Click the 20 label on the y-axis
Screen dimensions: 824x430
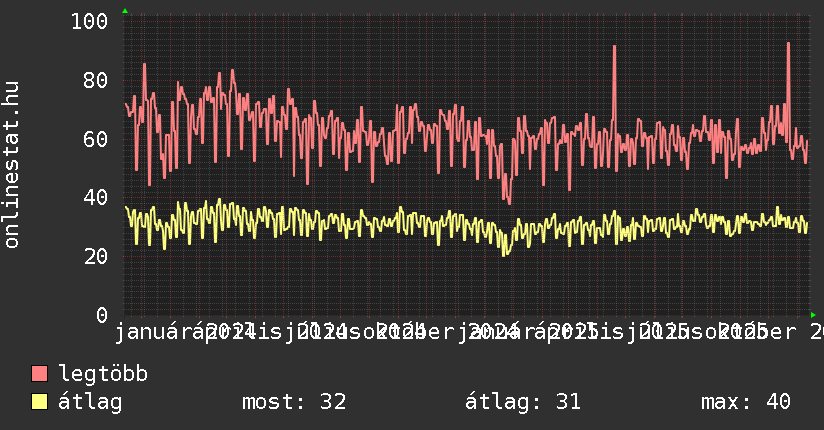pos(97,257)
